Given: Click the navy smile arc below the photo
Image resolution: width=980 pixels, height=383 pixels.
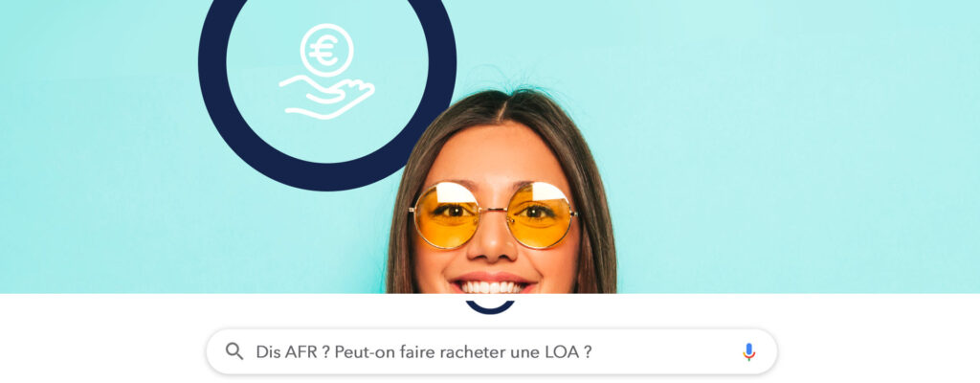Looking at the screenshot, I should click(x=490, y=306).
